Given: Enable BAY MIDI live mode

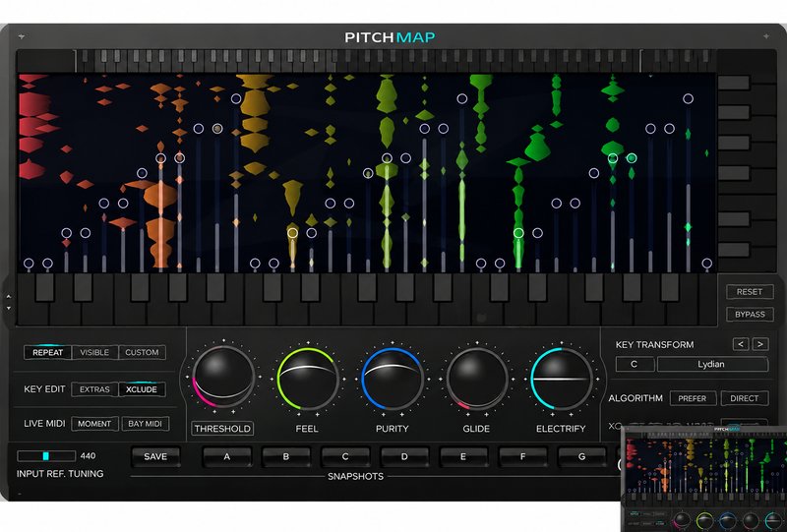Looking at the screenshot, I should [x=145, y=424].
